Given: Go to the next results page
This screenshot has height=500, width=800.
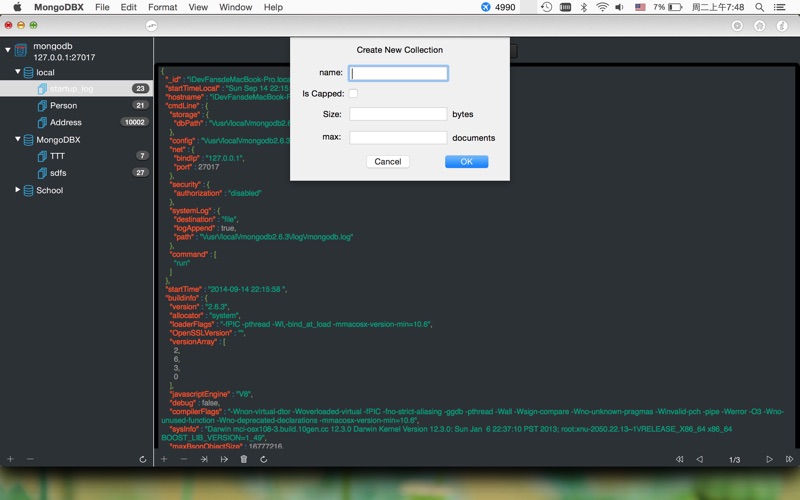Looking at the screenshot, I should [x=769, y=459].
